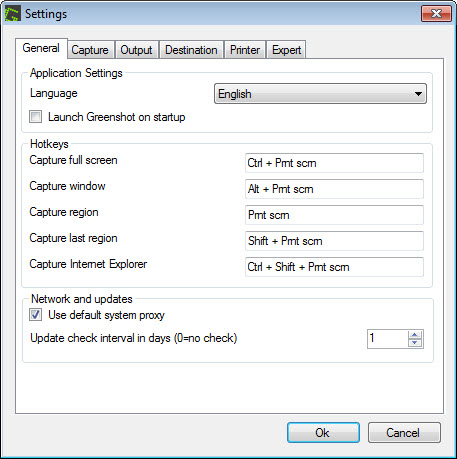Open the Printer tab

(x=245, y=50)
